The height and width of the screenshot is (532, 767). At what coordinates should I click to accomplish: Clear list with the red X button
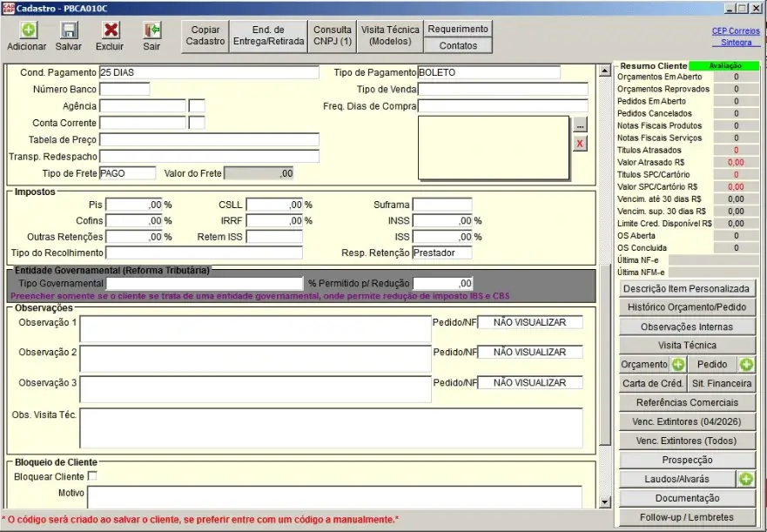(580, 144)
